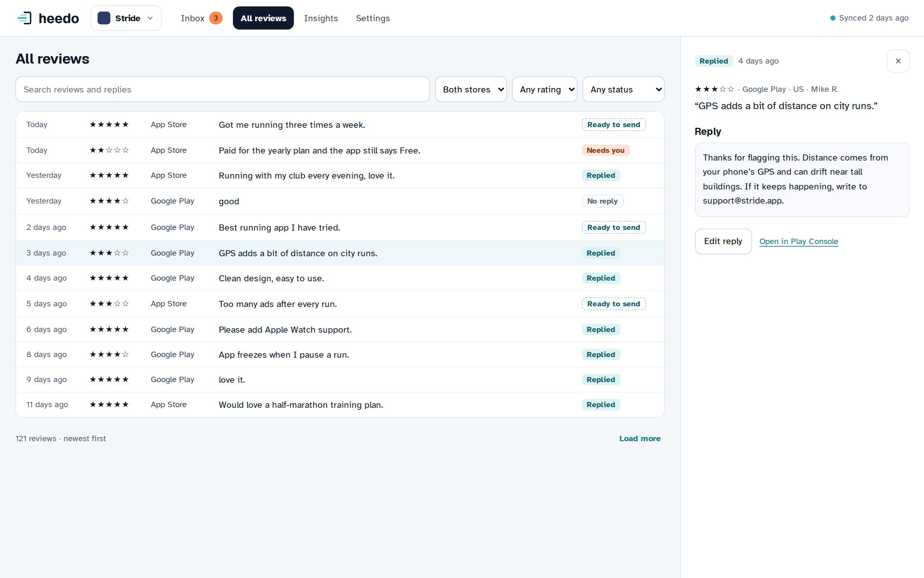The image size is (924, 578).
Task: Open 'Best running app I have tried.' review
Action: (340, 227)
